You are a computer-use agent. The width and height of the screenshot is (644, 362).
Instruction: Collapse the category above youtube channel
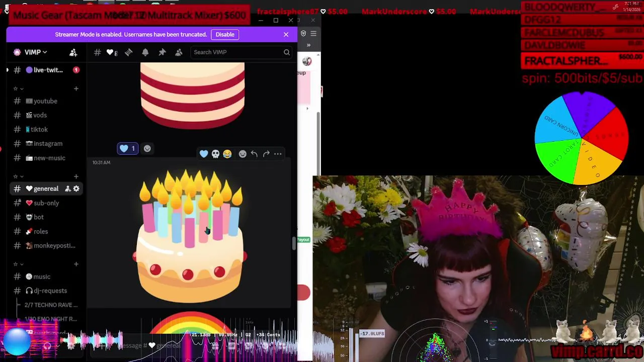click(18, 88)
